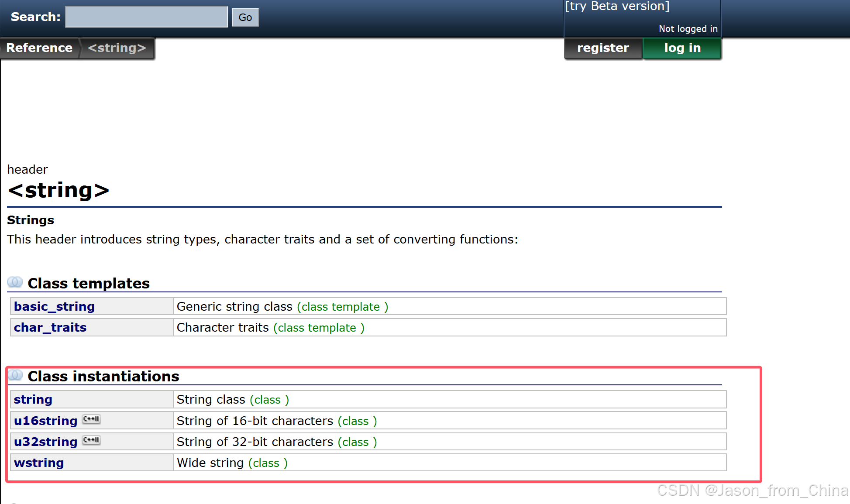Click the Class instantiations section icon

pyautogui.click(x=15, y=375)
